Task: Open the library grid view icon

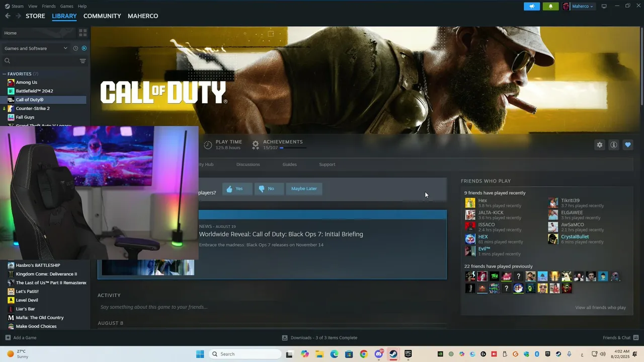Action: 83,33
